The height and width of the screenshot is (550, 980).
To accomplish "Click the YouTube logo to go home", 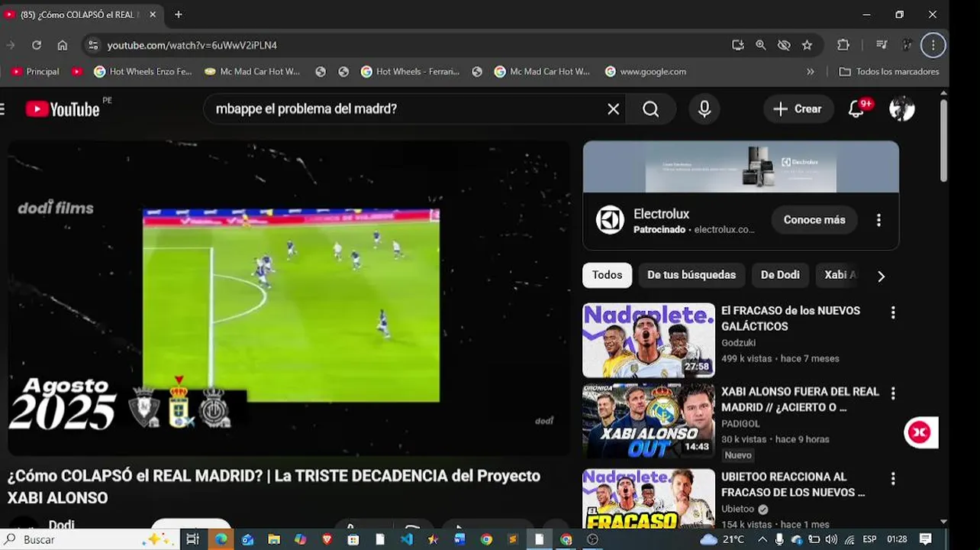I will click(63, 109).
